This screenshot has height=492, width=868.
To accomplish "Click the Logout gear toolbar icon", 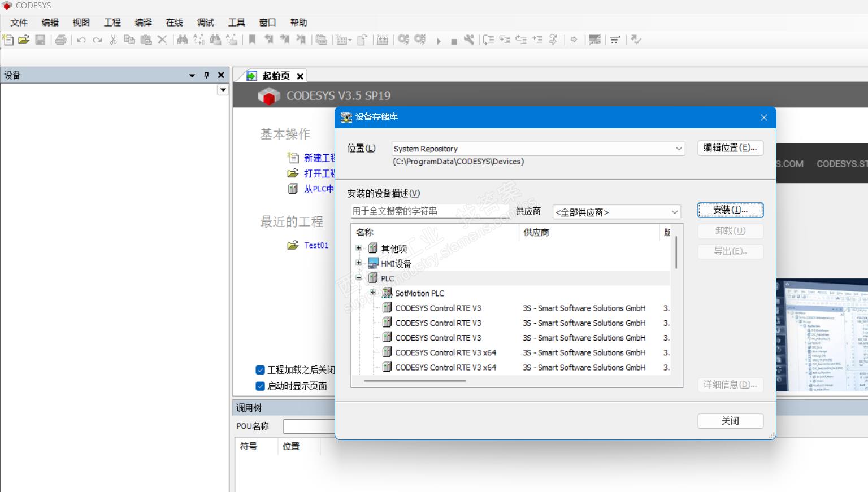I will (x=420, y=40).
